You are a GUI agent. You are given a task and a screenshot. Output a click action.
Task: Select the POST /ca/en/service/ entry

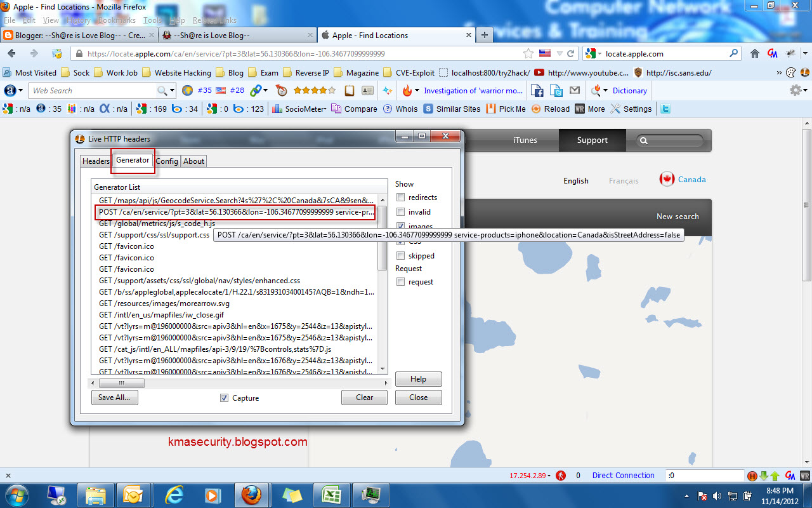pos(236,212)
